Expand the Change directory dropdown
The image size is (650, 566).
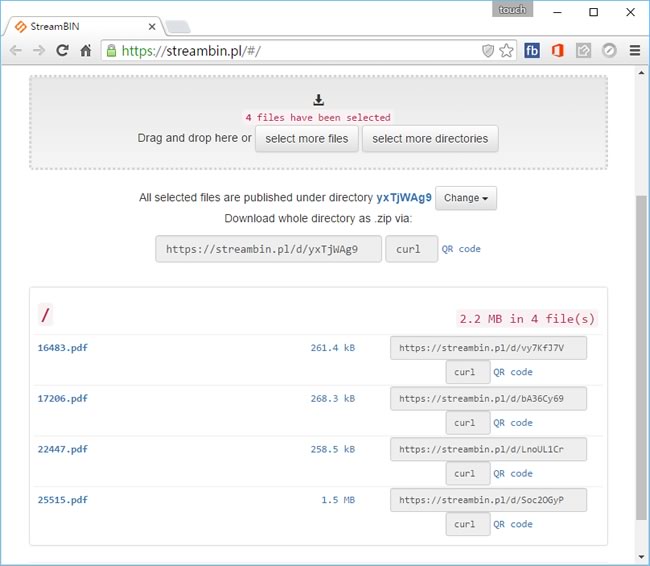point(465,198)
